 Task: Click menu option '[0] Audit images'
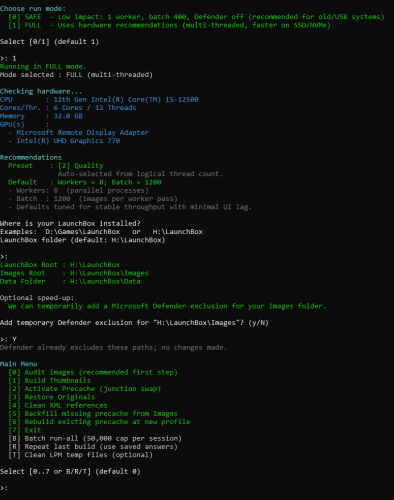coord(93,372)
